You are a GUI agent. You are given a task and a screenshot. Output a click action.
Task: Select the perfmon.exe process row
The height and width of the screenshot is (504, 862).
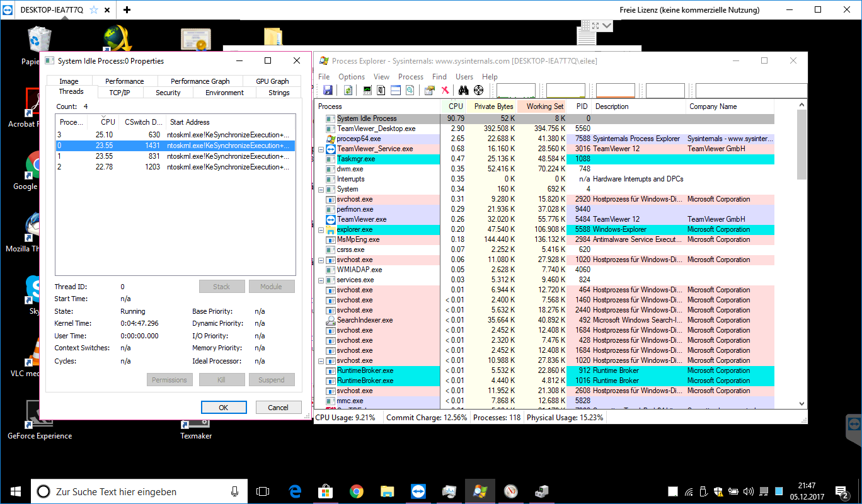point(544,209)
